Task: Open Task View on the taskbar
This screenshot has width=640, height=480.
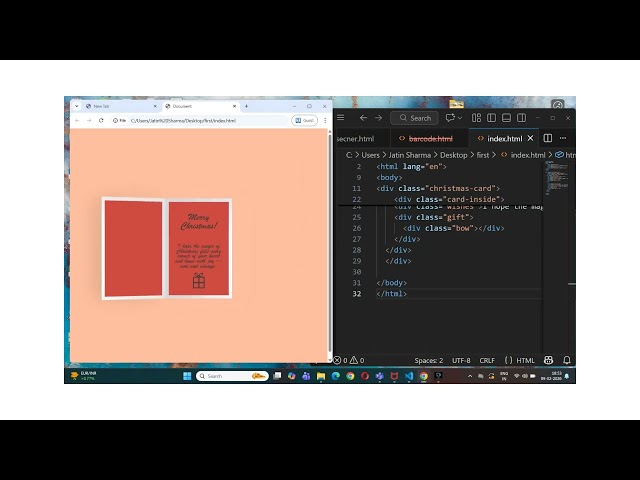Action: (x=277, y=376)
